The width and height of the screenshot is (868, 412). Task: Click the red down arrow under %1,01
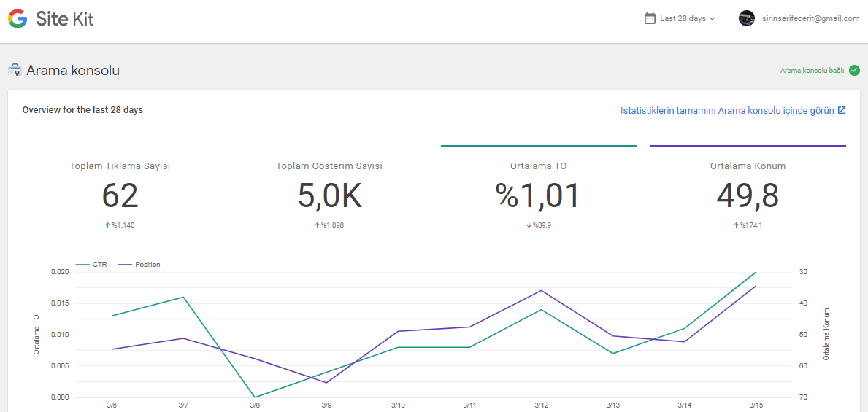pos(529,225)
